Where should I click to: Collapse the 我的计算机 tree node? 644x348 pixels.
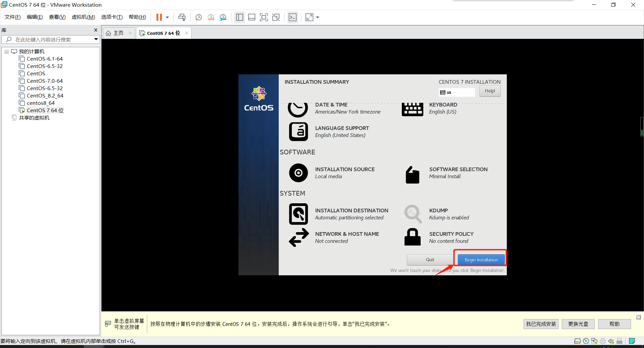[x=6, y=51]
